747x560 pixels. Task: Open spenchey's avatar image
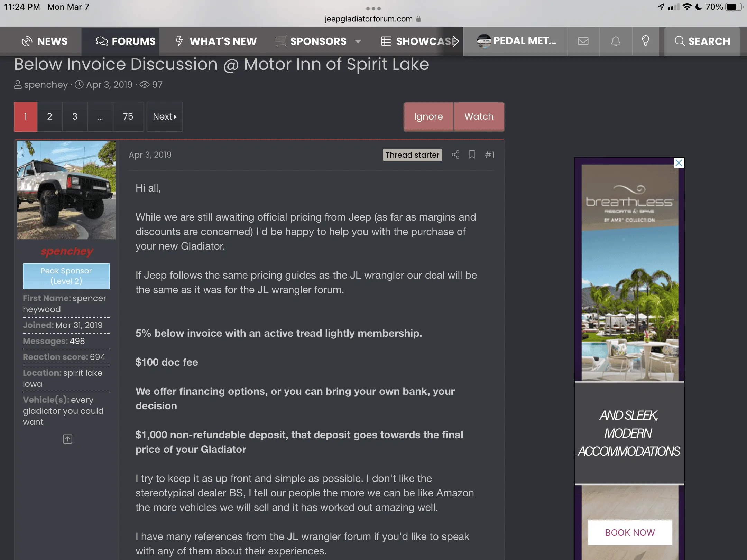coord(66,190)
